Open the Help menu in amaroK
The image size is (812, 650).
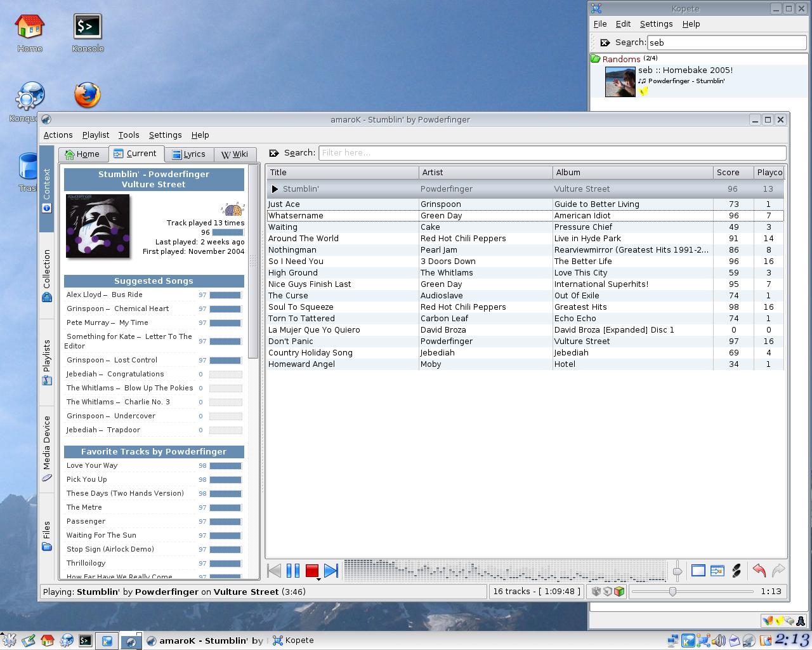click(200, 135)
